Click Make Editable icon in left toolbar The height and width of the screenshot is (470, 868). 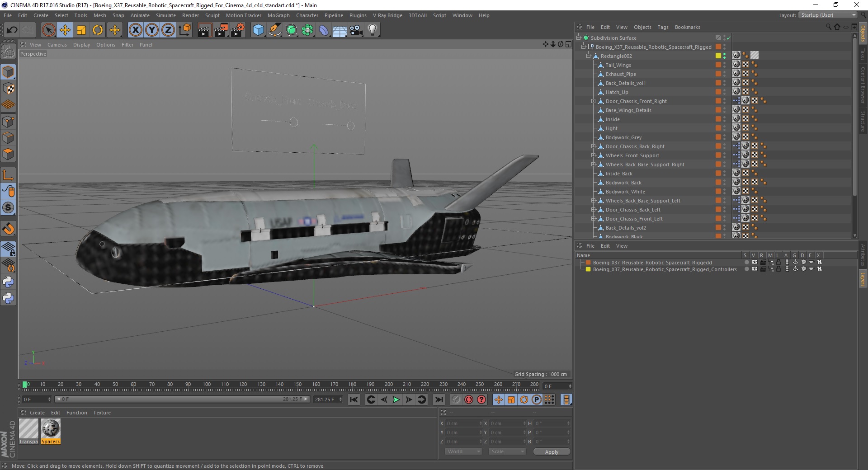[x=8, y=52]
